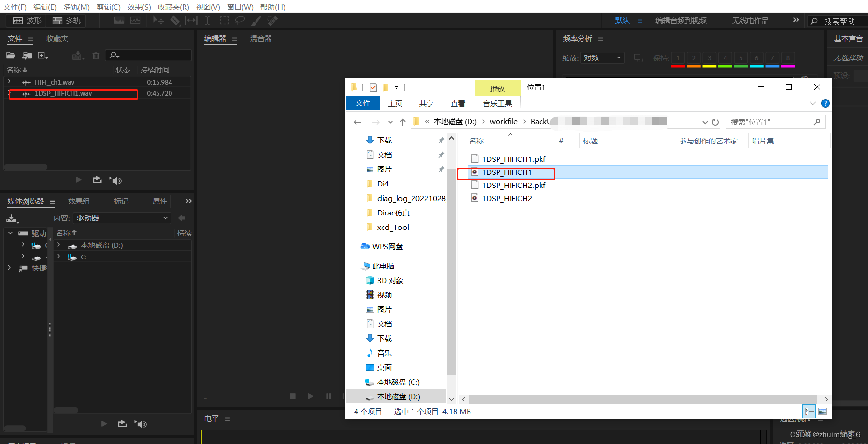Click Explorer refresh button
Image resolution: width=868 pixels, height=444 pixels.
click(x=715, y=122)
